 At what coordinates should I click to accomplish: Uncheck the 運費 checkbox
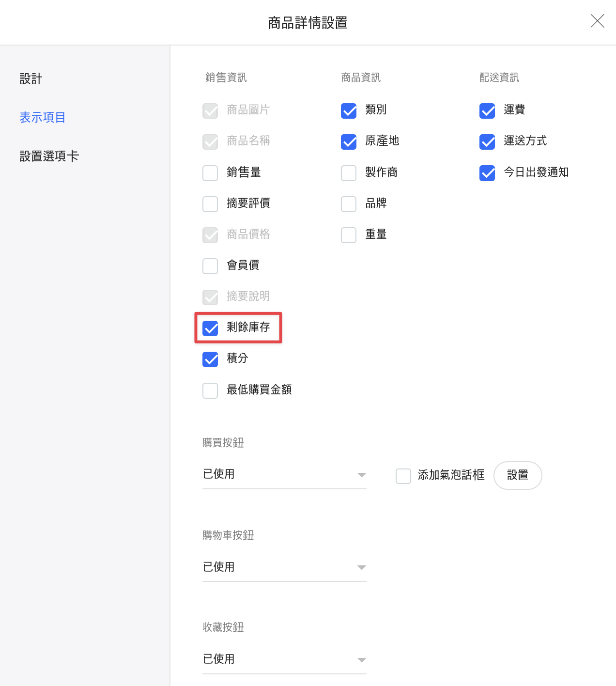coord(487,110)
